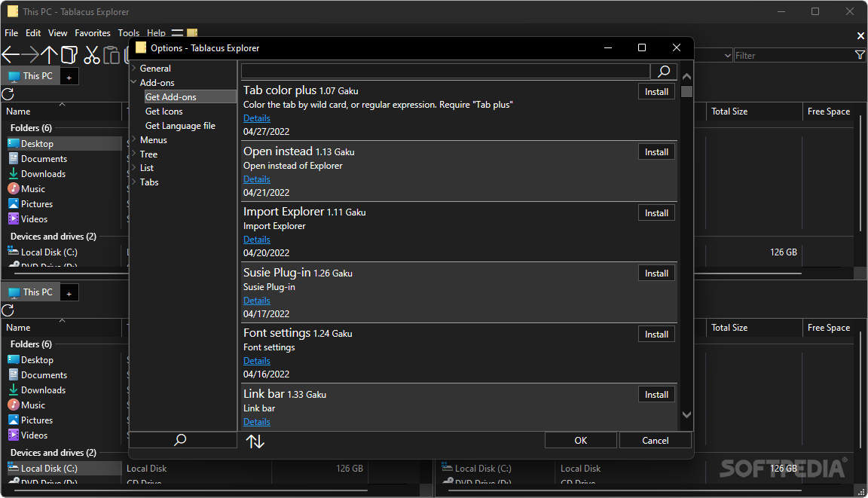Open the Favorites menu

point(93,32)
